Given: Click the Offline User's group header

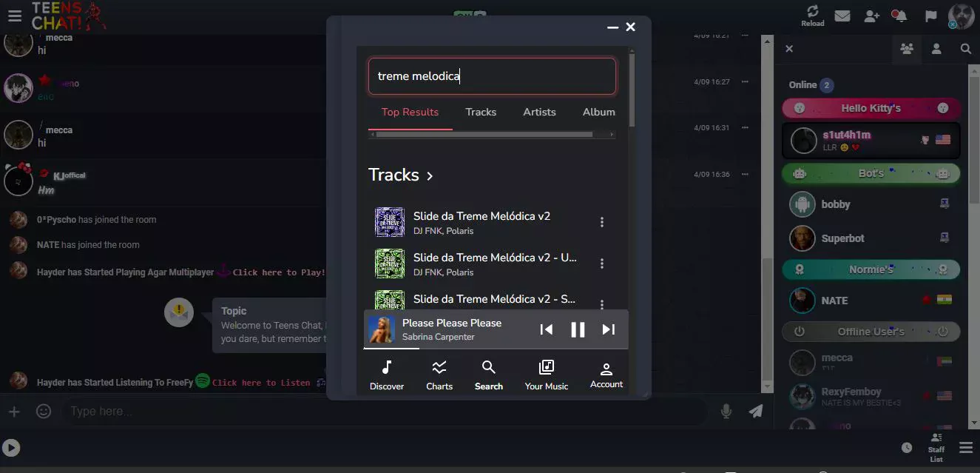Looking at the screenshot, I should pyautogui.click(x=871, y=332).
